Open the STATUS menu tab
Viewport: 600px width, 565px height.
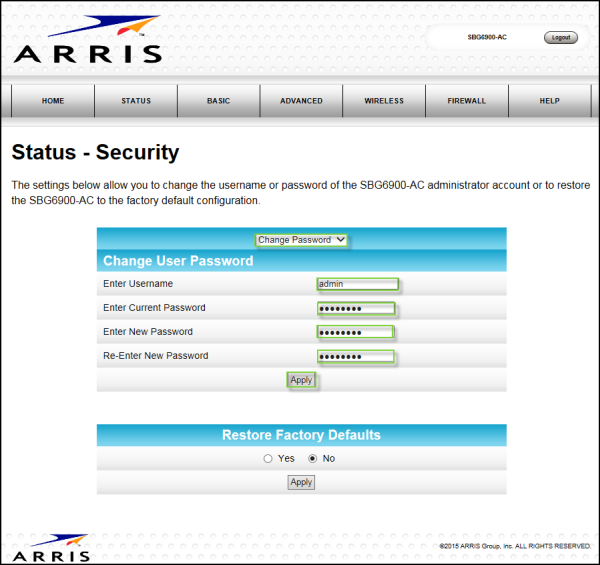click(x=136, y=101)
